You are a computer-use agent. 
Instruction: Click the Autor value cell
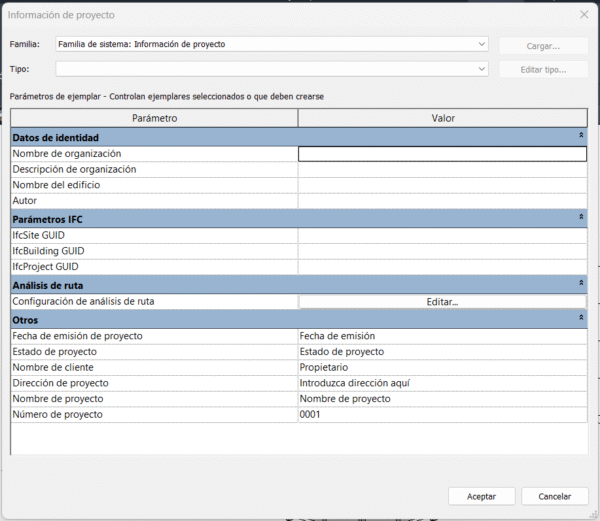coord(442,201)
